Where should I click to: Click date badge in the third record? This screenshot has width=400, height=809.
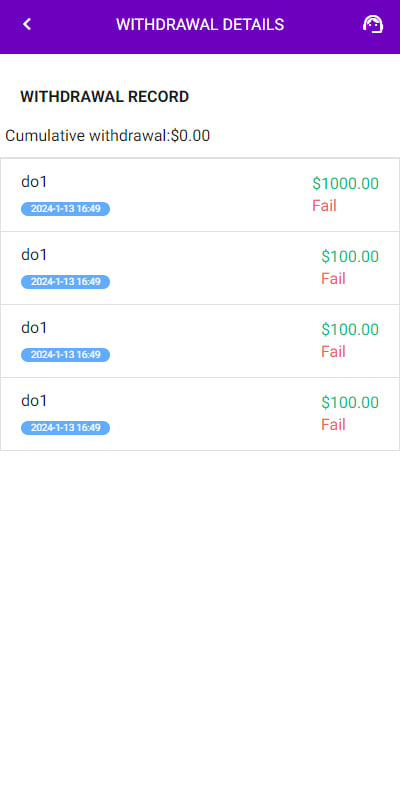click(x=66, y=354)
